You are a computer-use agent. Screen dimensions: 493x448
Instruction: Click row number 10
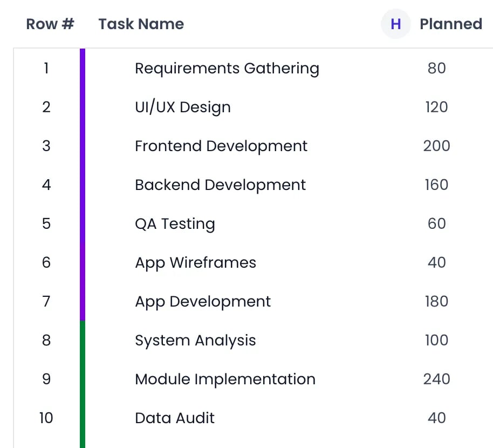click(x=46, y=418)
